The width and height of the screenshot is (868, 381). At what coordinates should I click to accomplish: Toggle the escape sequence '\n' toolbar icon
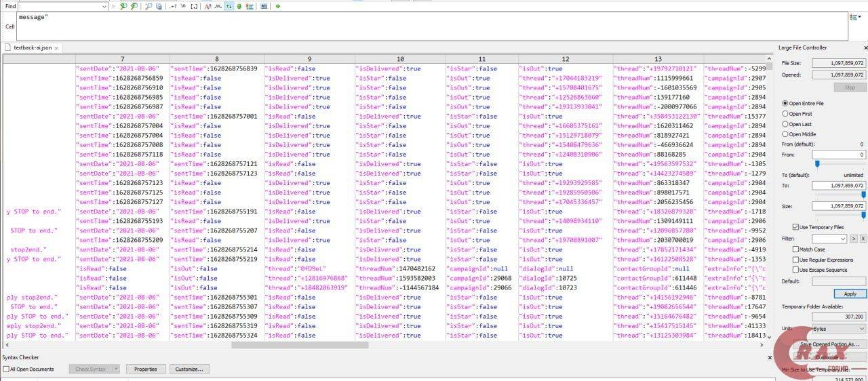(183, 6)
